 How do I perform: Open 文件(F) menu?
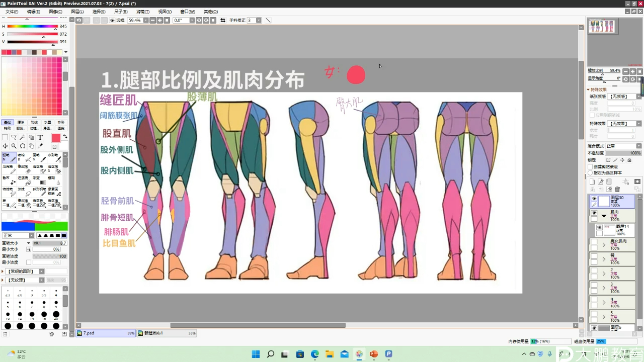12,12
